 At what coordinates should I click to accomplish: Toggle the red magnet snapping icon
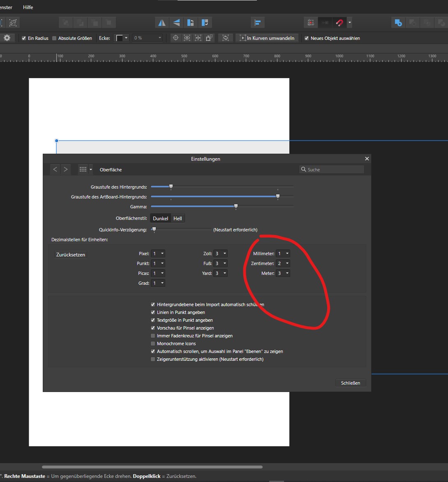[339, 23]
